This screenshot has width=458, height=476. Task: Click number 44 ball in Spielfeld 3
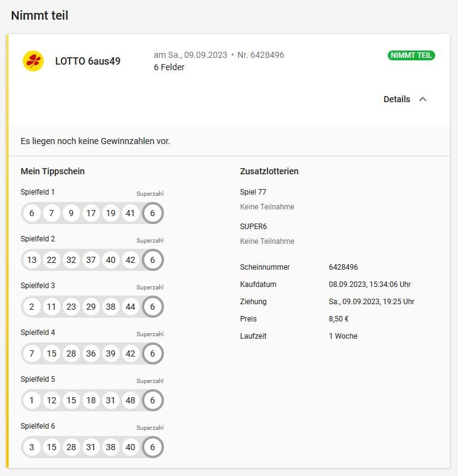(x=131, y=307)
